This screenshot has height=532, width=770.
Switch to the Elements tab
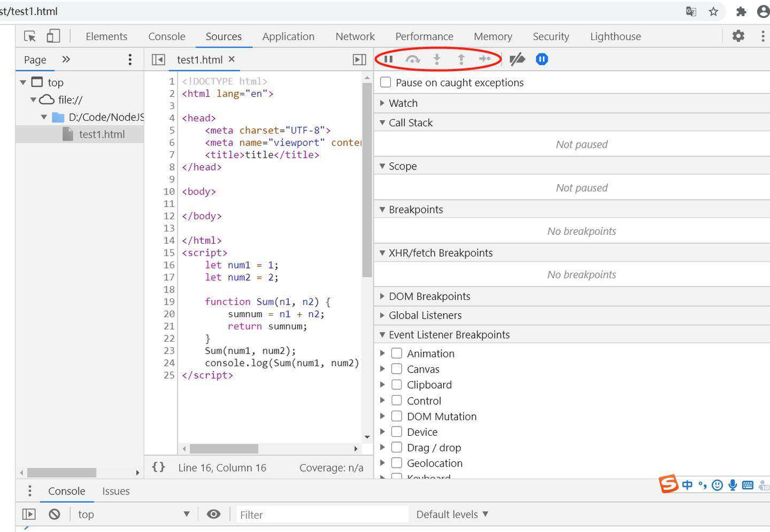tap(106, 36)
